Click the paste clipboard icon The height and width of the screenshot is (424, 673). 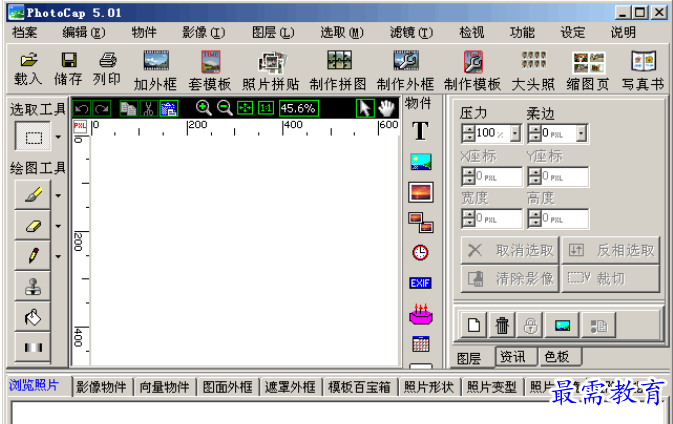point(169,108)
